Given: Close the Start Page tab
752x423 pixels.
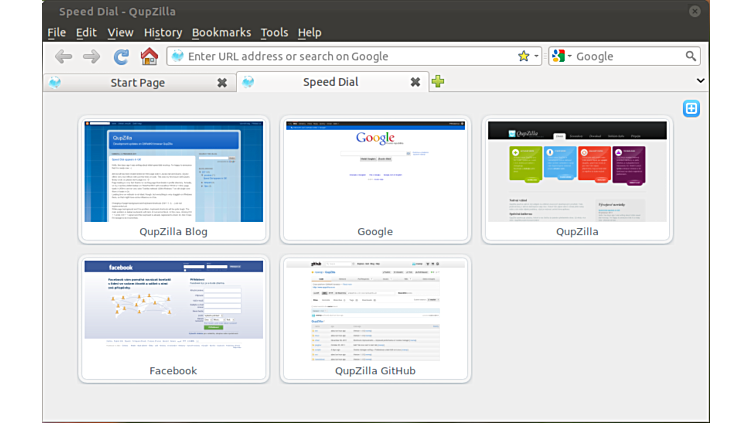Looking at the screenshot, I should click(x=222, y=82).
